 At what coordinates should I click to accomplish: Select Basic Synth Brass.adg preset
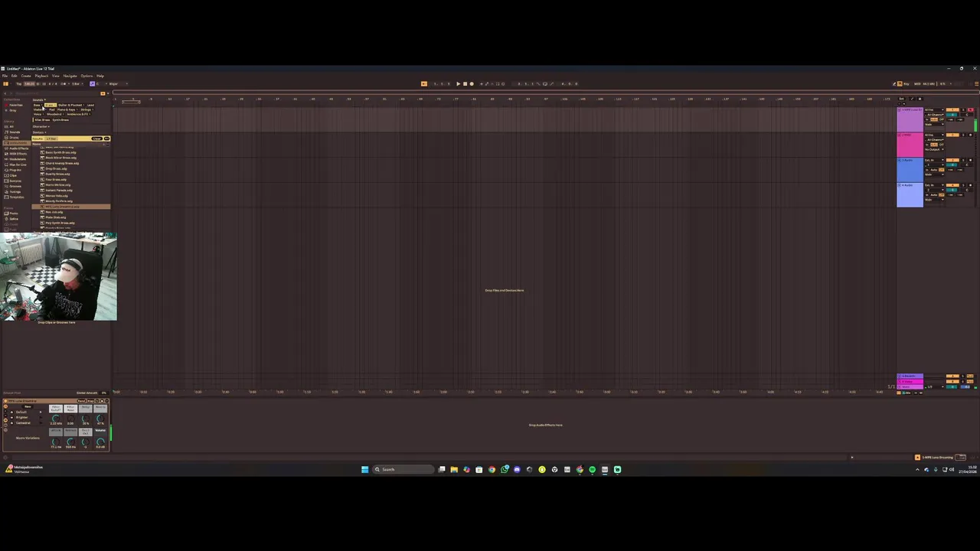59,152
